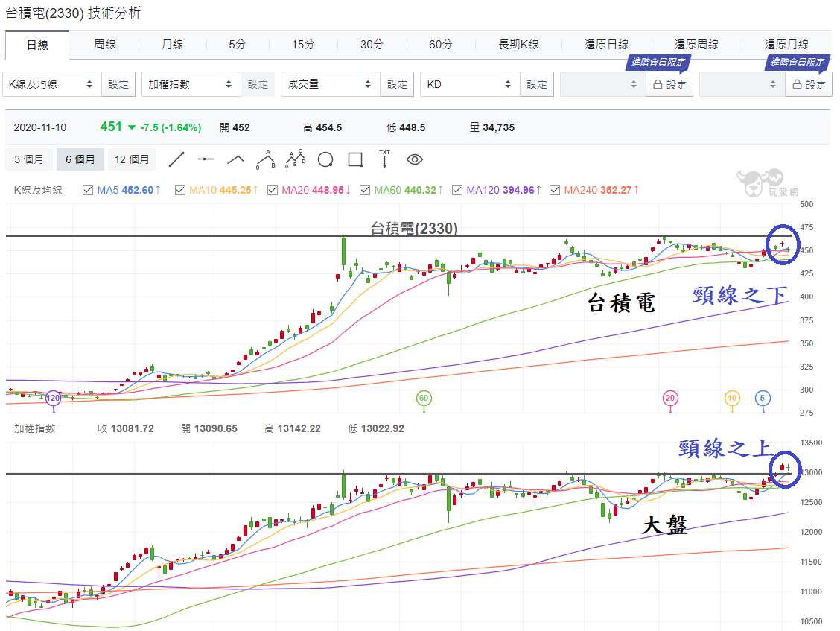Click the closing value 13081.72
The width and height of the screenshot is (840, 631).
point(133,429)
